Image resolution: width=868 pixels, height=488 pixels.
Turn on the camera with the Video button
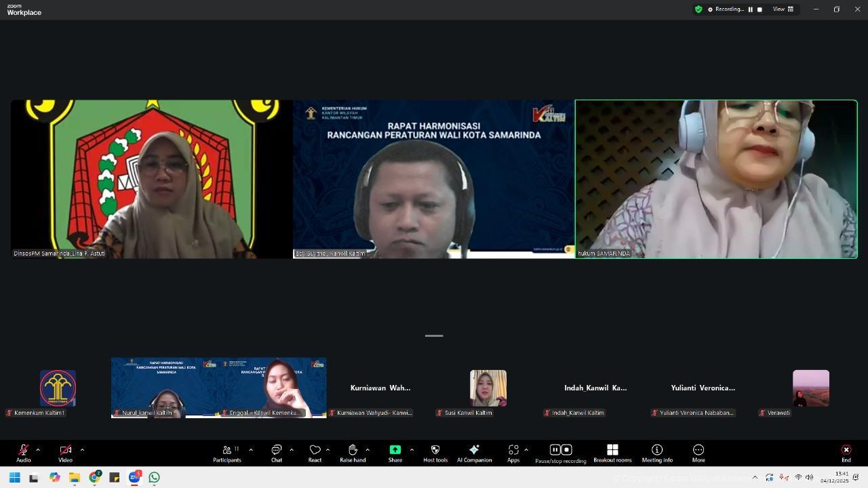click(x=65, y=453)
